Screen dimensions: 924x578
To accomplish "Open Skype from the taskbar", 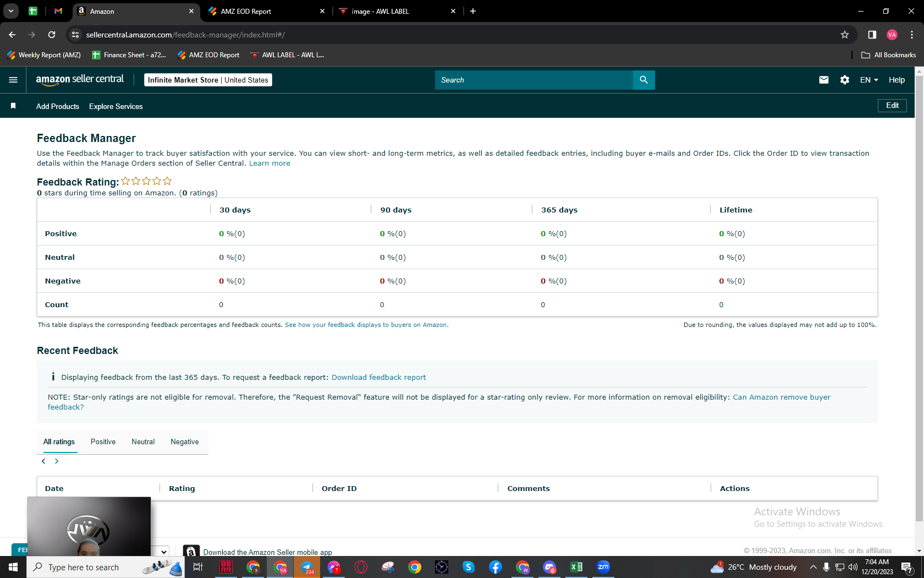I will pyautogui.click(x=469, y=567).
